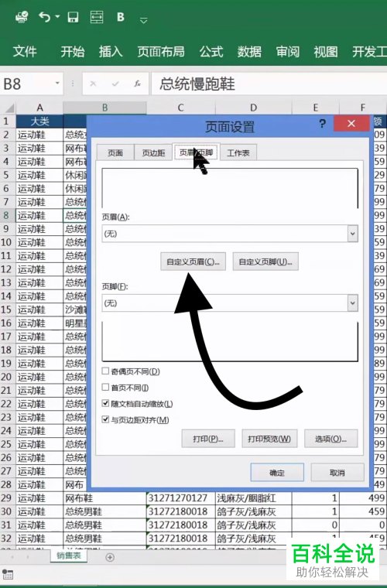The height and width of the screenshot is (588, 387).
Task: Click the 打印预览 button
Action: click(x=269, y=439)
